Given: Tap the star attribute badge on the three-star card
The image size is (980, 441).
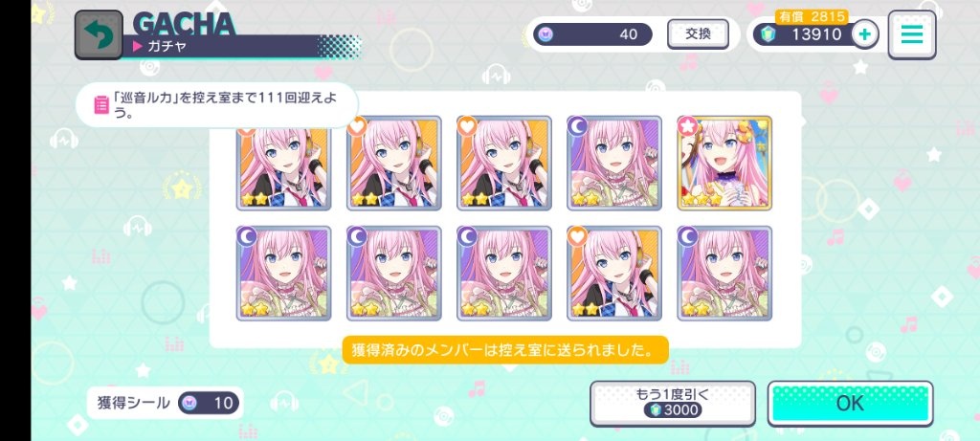Looking at the screenshot, I should coord(688,127).
